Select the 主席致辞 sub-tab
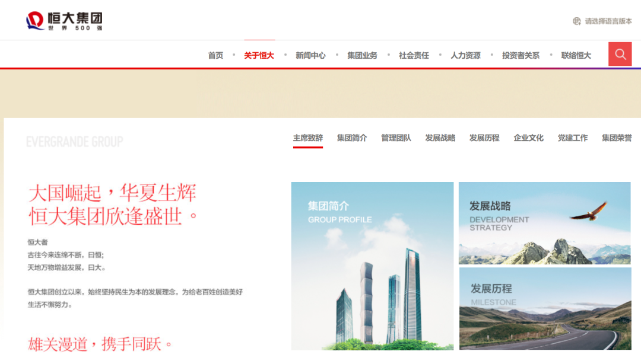 (x=307, y=138)
